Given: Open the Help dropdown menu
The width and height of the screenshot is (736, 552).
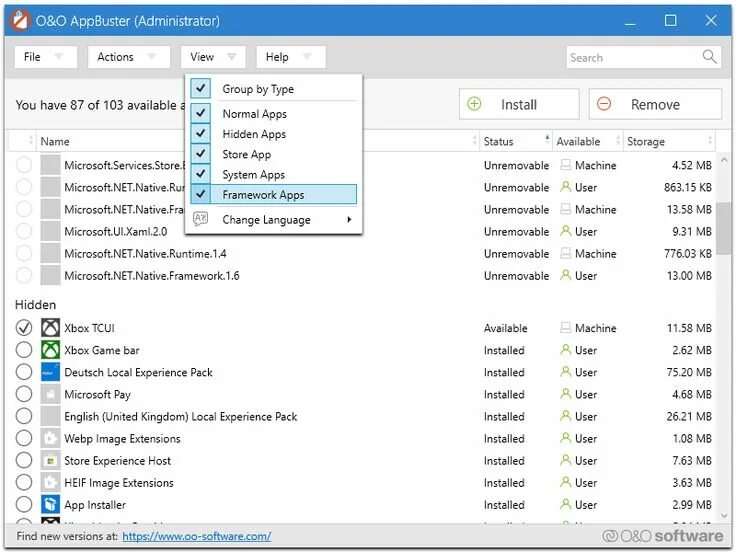Looking at the screenshot, I should pyautogui.click(x=291, y=57).
